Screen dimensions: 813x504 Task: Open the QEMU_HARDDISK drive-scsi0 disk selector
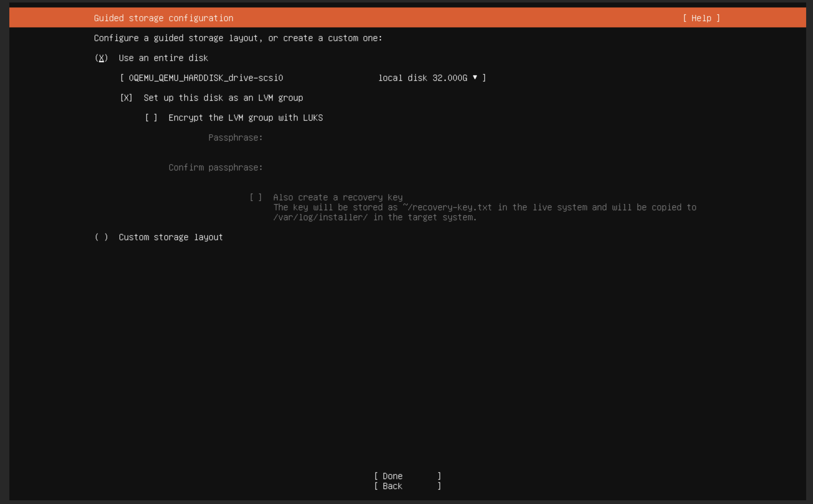click(x=303, y=78)
